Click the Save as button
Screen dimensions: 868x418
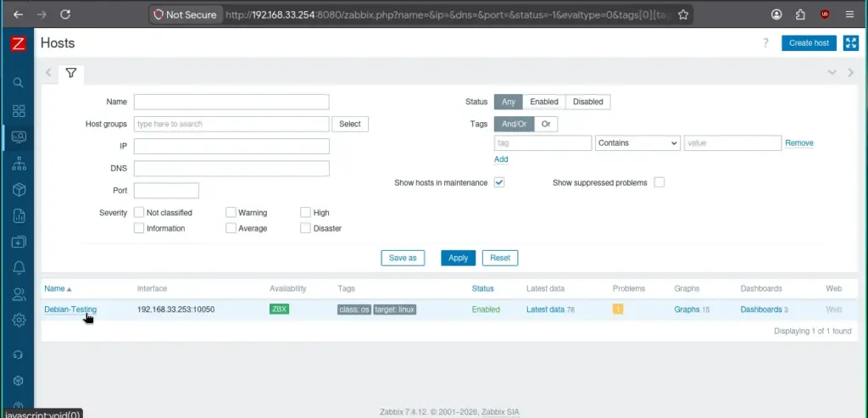pos(403,258)
